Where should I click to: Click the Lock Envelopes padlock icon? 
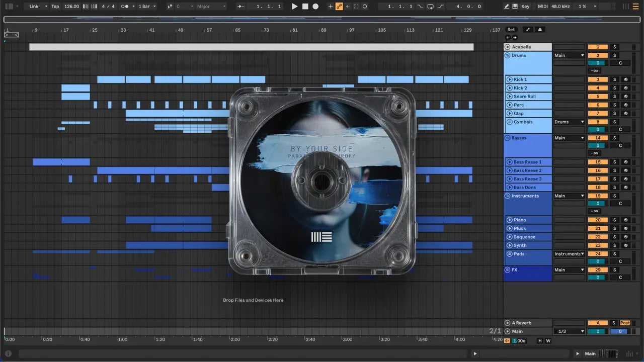click(540, 30)
